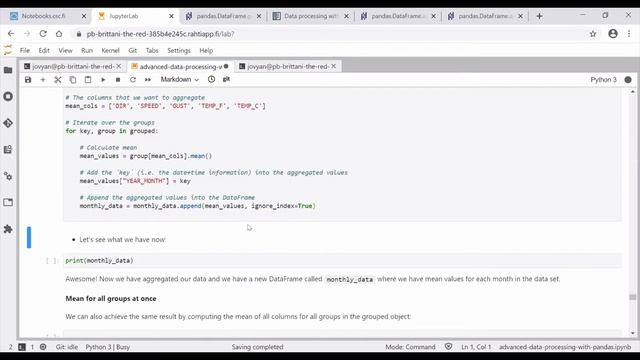Open the cell type Markdown dropdown
This screenshot has width=640, height=360.
tap(180, 80)
